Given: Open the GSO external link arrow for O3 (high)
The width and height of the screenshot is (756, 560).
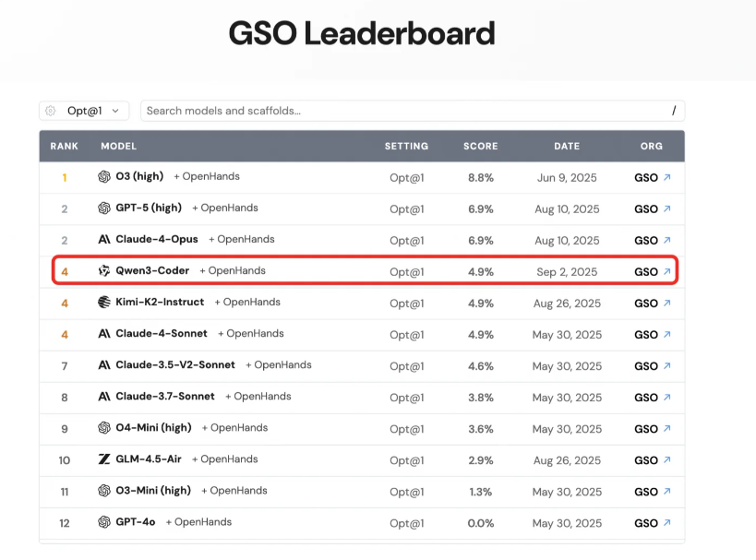Looking at the screenshot, I should (667, 177).
